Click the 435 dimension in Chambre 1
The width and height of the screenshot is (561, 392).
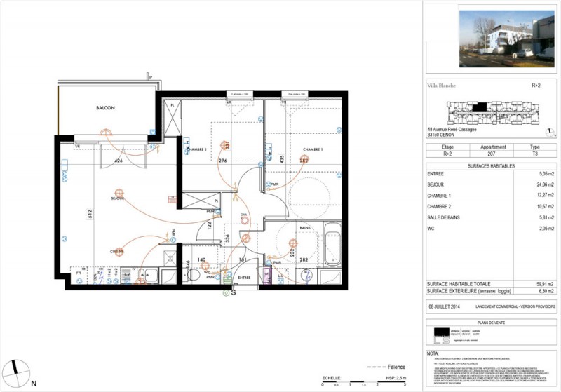click(x=282, y=159)
